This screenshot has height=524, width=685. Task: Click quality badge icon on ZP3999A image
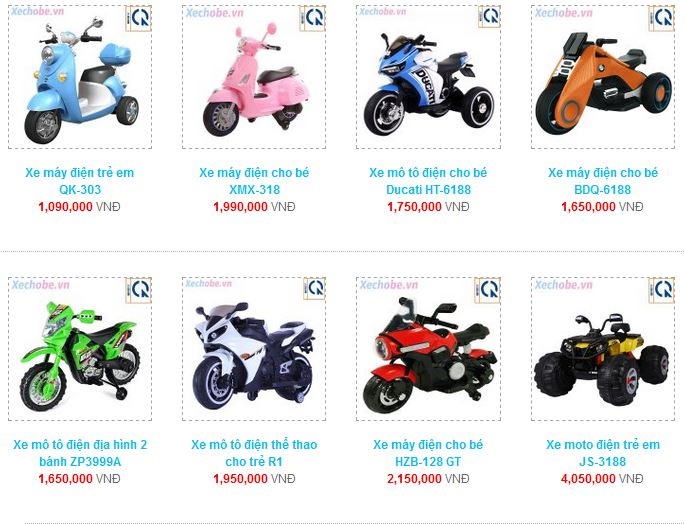point(138,290)
